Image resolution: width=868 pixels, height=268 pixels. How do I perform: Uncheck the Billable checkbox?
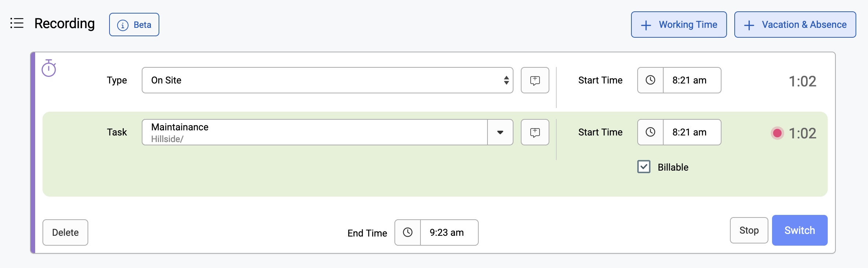[x=644, y=167]
